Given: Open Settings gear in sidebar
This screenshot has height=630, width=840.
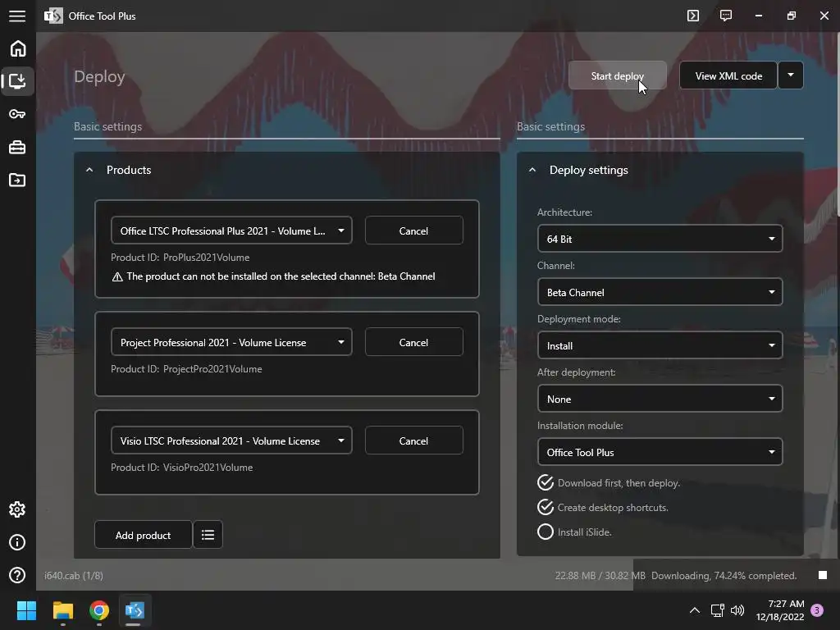Looking at the screenshot, I should pos(17,509).
